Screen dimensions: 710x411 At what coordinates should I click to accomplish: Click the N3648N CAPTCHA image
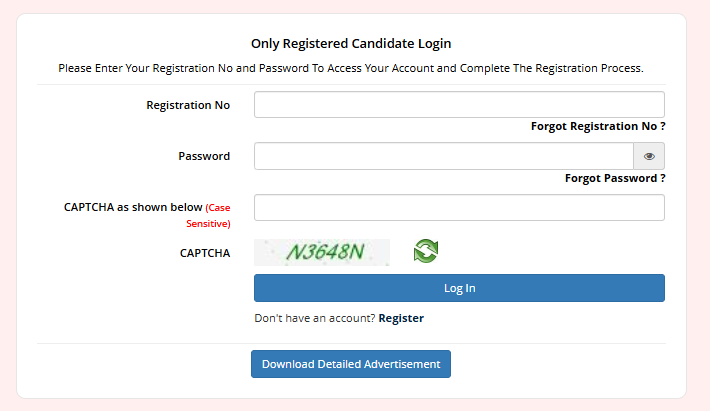coord(322,252)
